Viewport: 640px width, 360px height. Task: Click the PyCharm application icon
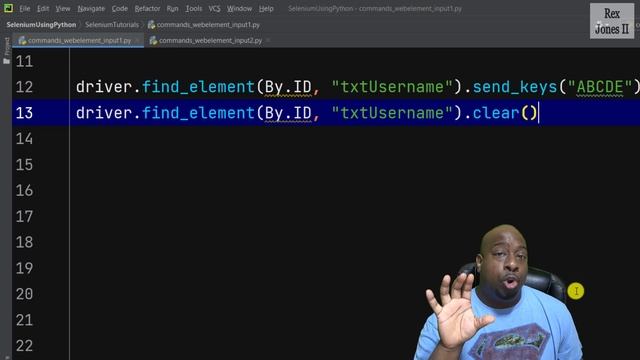coord(8,8)
